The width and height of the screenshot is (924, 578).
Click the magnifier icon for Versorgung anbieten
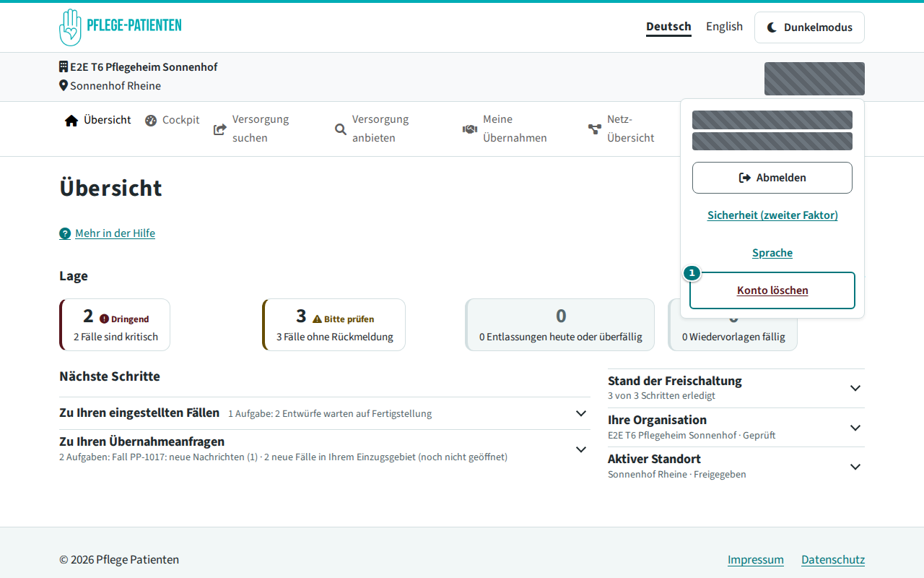(341, 129)
